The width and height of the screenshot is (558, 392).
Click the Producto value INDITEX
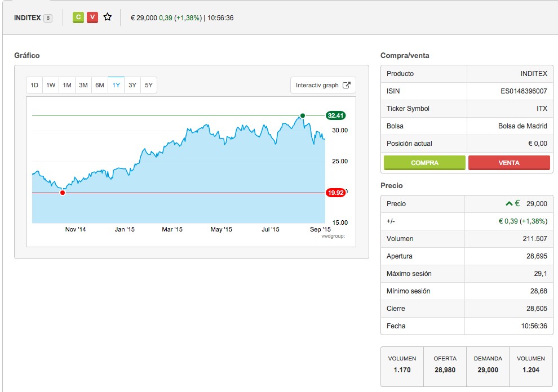534,74
